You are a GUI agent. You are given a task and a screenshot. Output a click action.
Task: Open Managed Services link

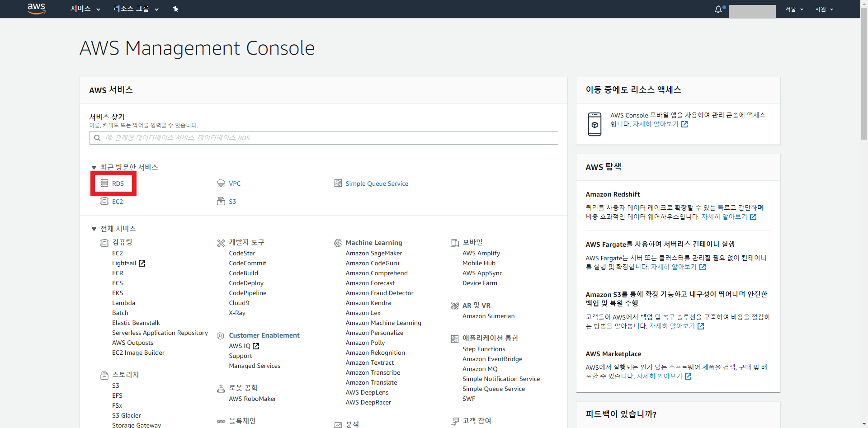tap(255, 366)
